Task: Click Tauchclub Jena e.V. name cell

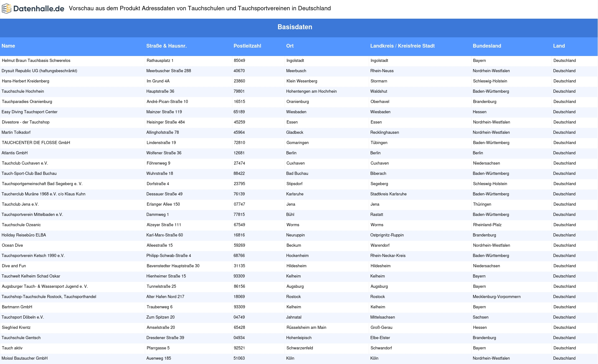Action: point(20,204)
